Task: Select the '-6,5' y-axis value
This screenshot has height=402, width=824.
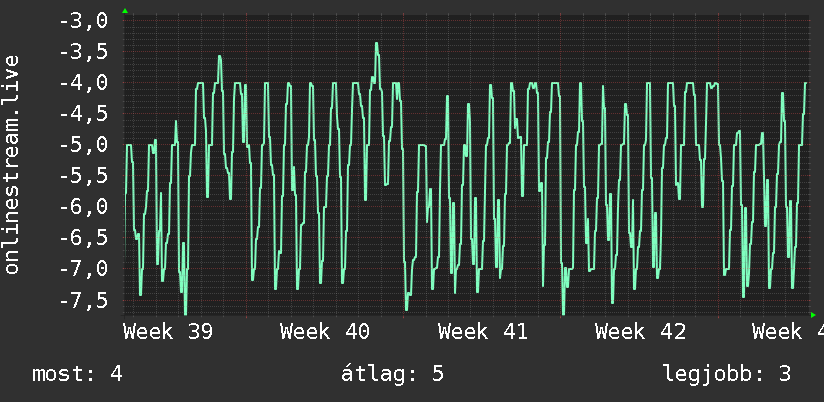Action: coord(83,238)
